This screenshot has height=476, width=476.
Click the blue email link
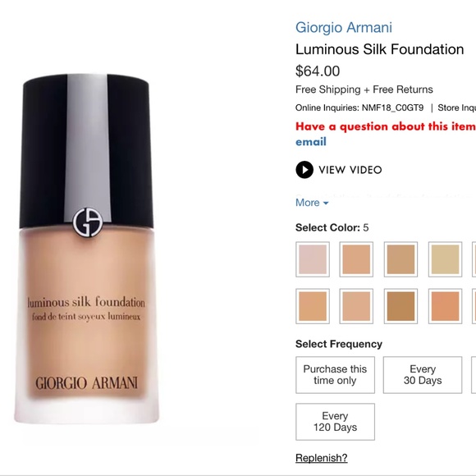311,142
